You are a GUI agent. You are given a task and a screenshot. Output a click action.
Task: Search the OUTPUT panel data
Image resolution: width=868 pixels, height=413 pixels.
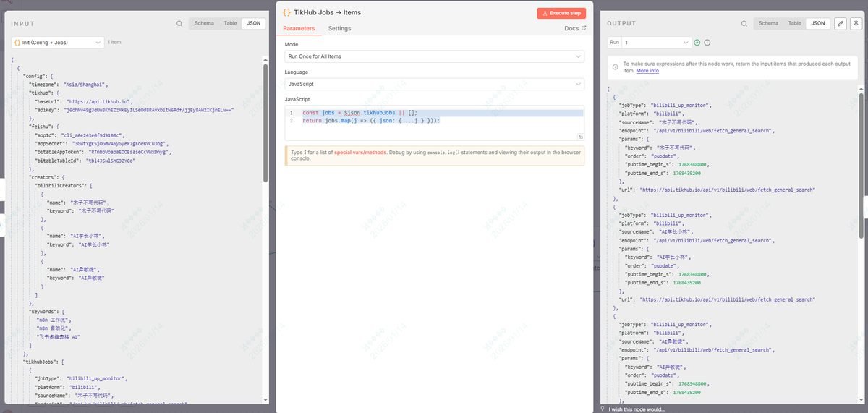(743, 23)
